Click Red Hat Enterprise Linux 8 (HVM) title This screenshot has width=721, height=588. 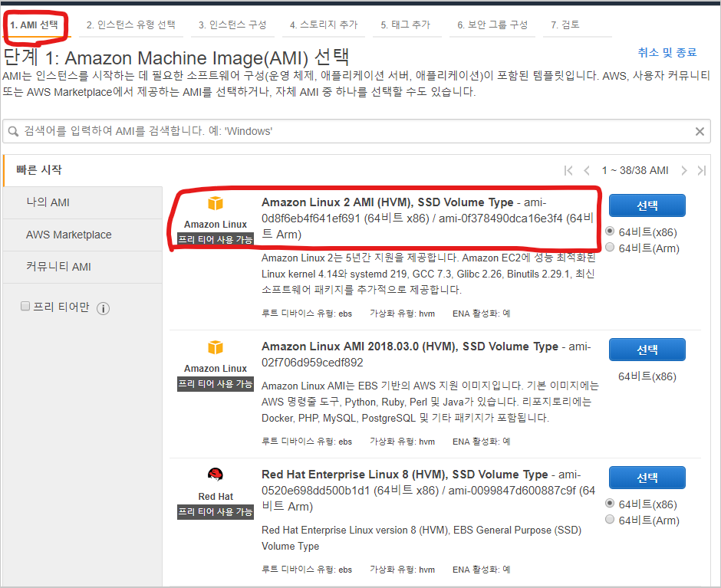[405, 474]
